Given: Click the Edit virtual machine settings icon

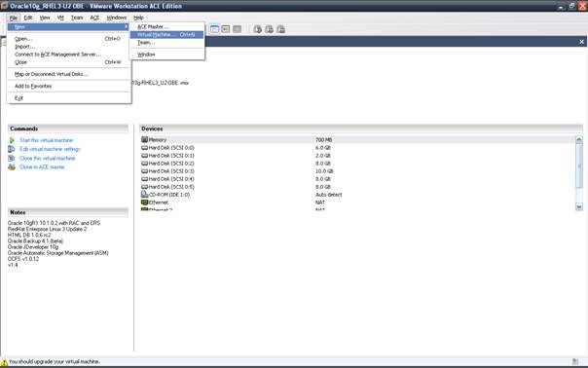Looking at the screenshot, I should 12,149.
